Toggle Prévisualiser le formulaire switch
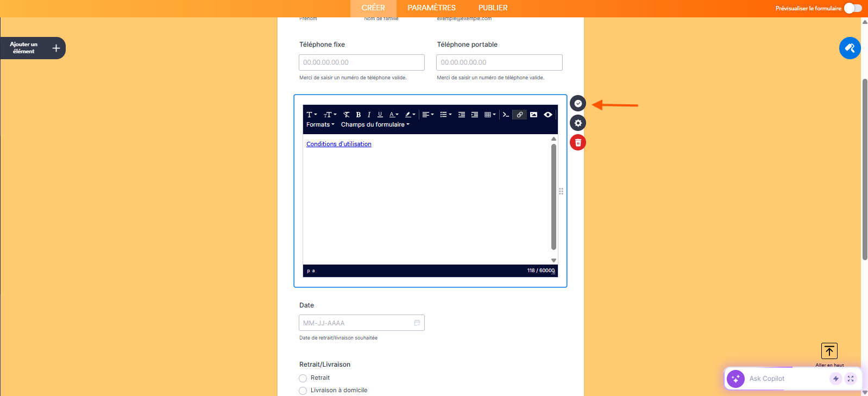Screen dimensions: 868x396 (853, 8)
